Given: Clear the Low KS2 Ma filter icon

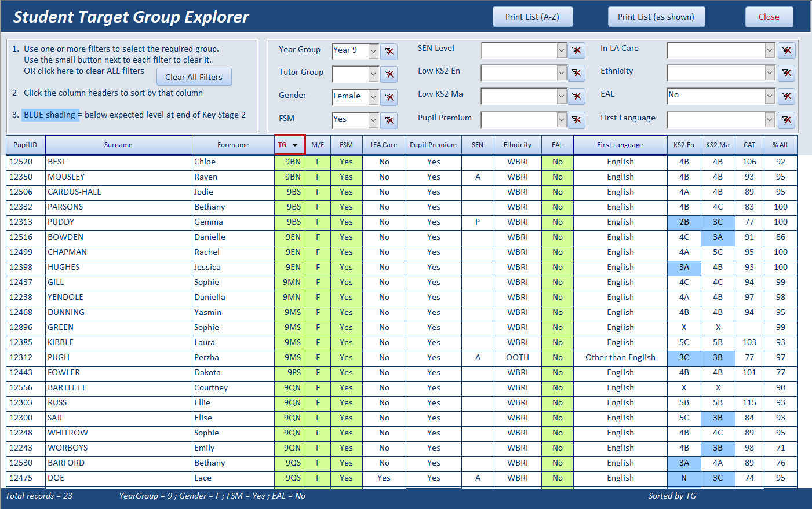Looking at the screenshot, I should [576, 96].
